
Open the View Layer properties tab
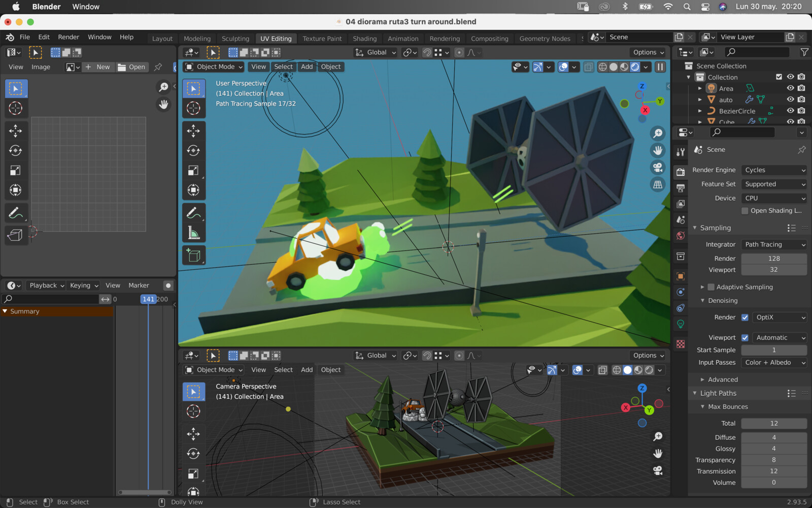681,204
